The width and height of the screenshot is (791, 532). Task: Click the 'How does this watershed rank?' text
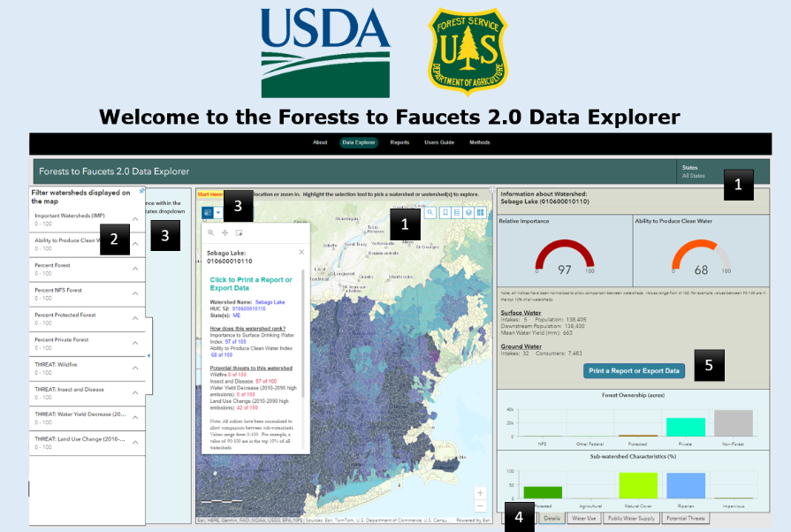tap(247, 328)
